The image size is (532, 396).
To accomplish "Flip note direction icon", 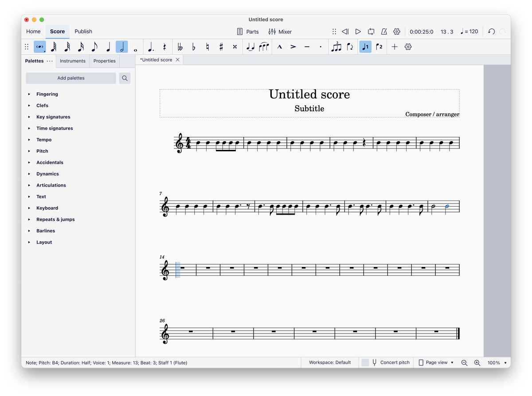I will tap(350, 47).
